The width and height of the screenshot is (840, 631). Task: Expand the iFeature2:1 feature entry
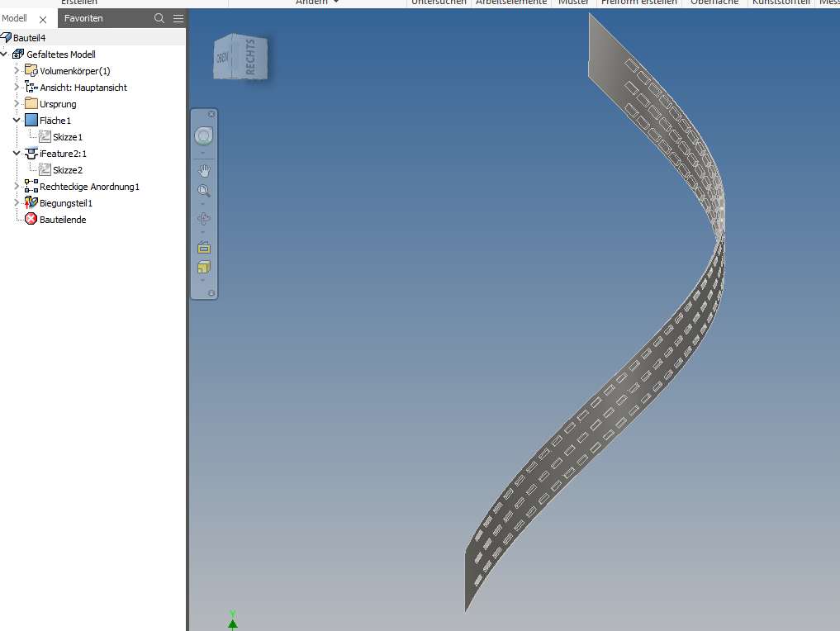15,153
